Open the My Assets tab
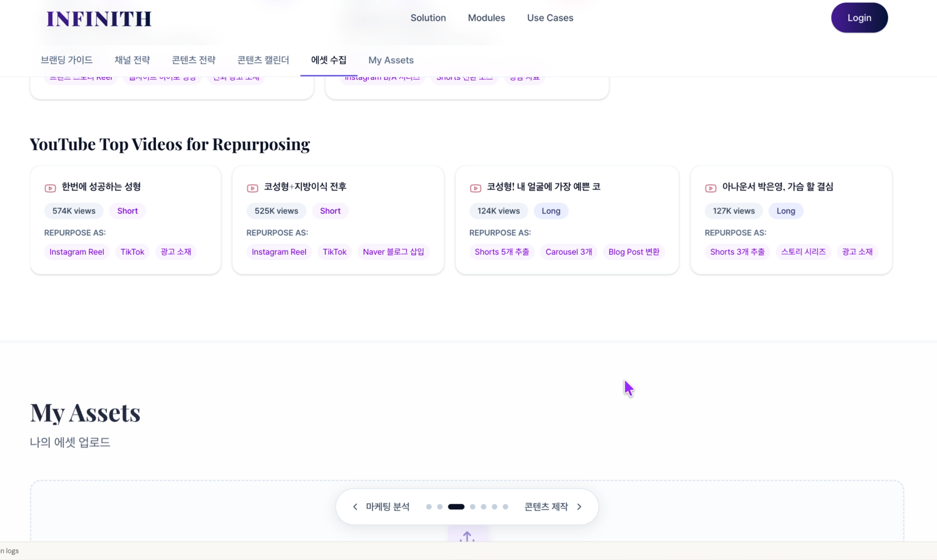 [391, 60]
